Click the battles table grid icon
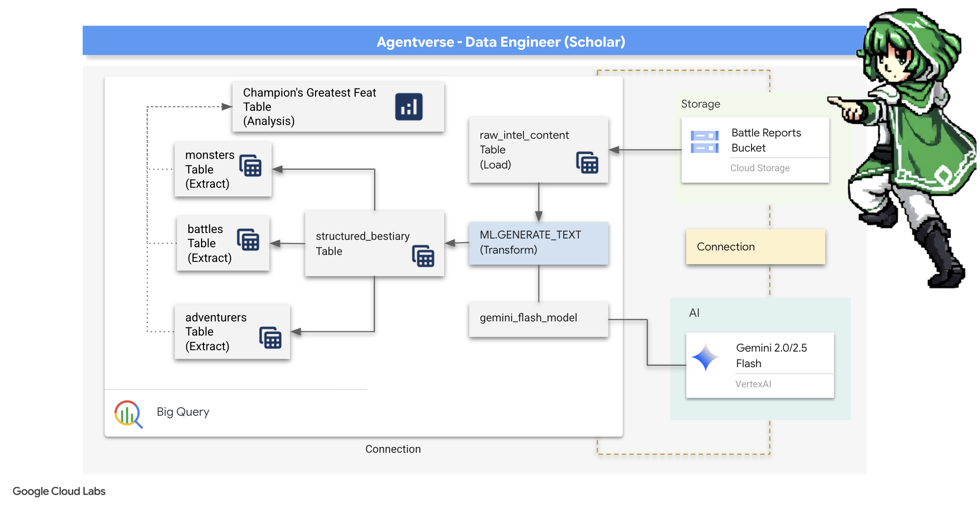Image resolution: width=980 pixels, height=510 pixels. [x=248, y=239]
